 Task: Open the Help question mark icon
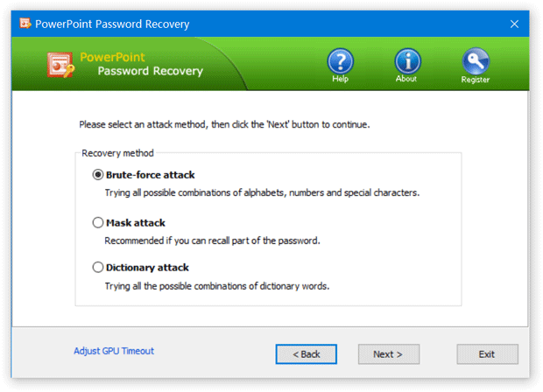click(340, 60)
